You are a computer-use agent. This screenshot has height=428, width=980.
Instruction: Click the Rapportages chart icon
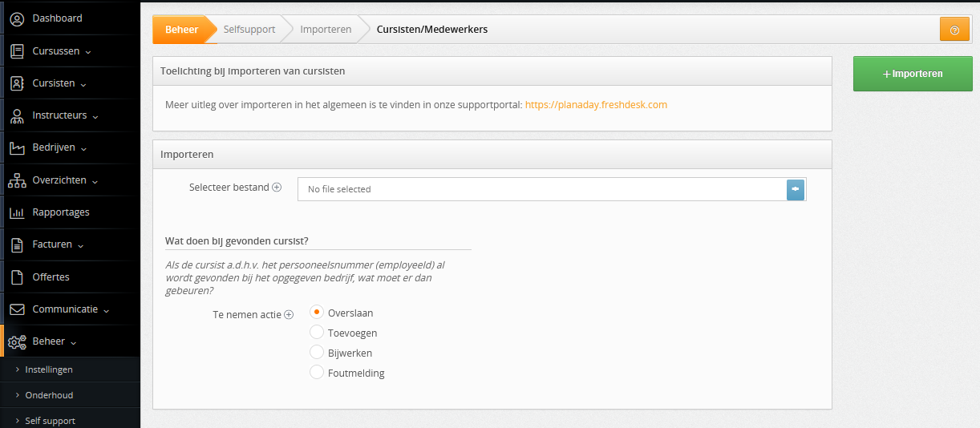[x=17, y=212]
